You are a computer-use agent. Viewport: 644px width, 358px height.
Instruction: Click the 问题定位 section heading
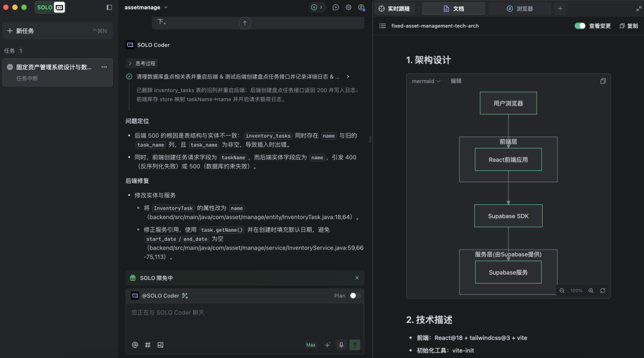click(137, 122)
